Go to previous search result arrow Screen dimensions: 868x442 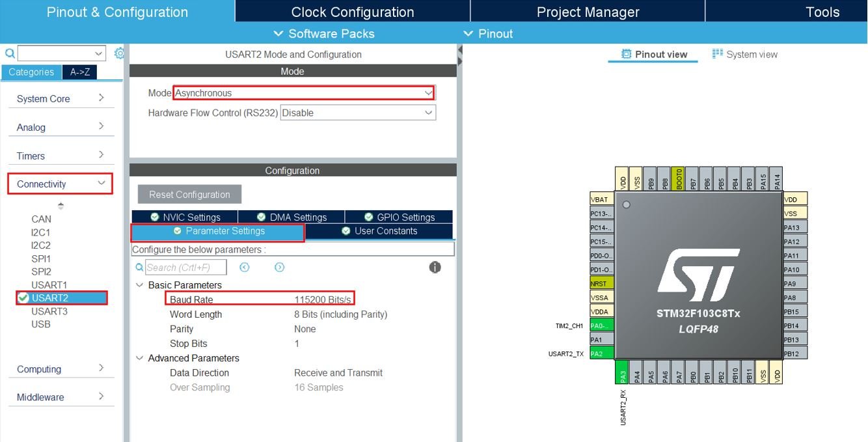click(x=245, y=268)
